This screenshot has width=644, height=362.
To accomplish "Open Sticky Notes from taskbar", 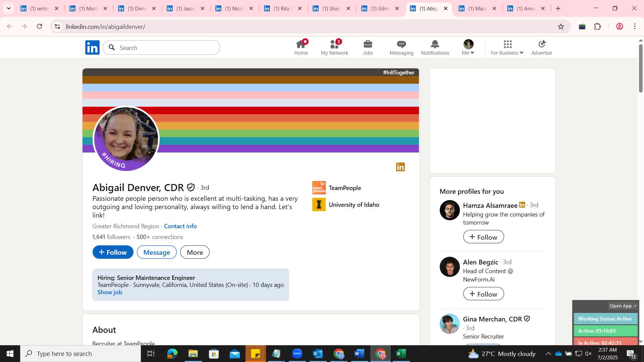I will (x=256, y=354).
